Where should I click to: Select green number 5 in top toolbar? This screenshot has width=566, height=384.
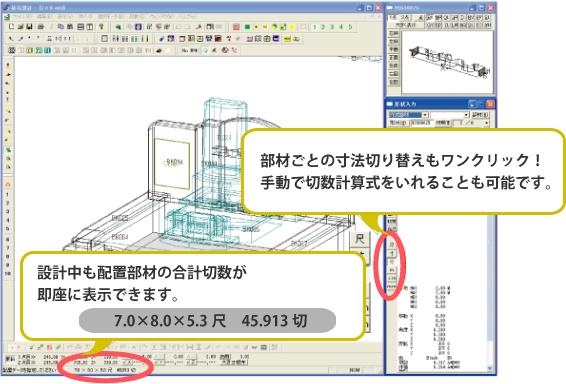[x=350, y=27]
